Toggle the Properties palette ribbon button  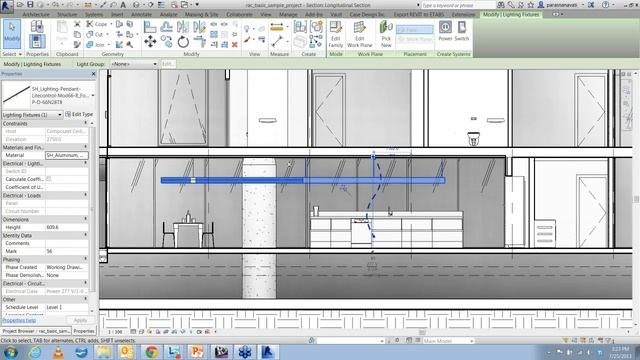click(37, 42)
